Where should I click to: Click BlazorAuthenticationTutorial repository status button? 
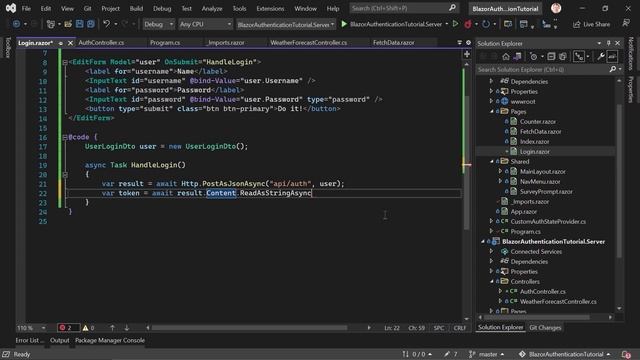point(565,354)
